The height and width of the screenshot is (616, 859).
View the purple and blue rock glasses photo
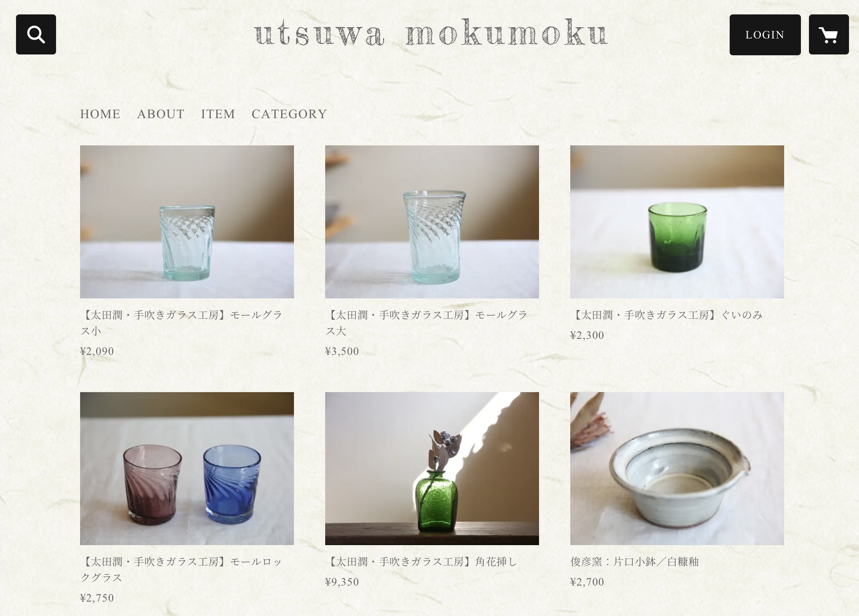click(x=187, y=469)
